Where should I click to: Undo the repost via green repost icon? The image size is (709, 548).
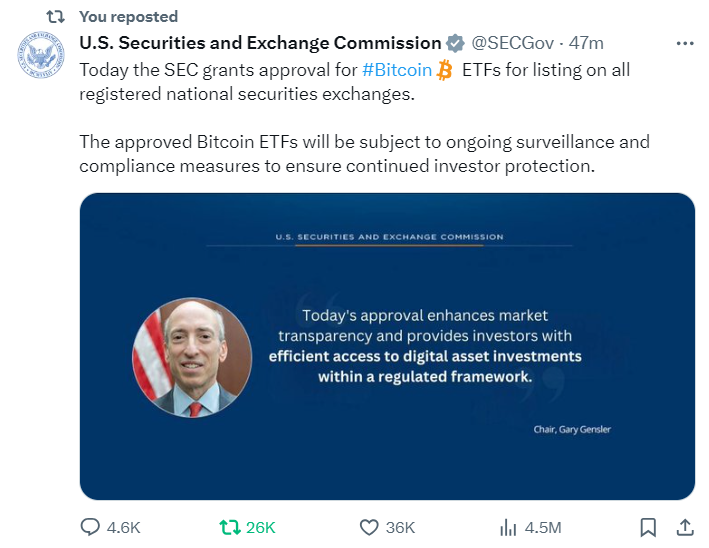[x=230, y=527]
